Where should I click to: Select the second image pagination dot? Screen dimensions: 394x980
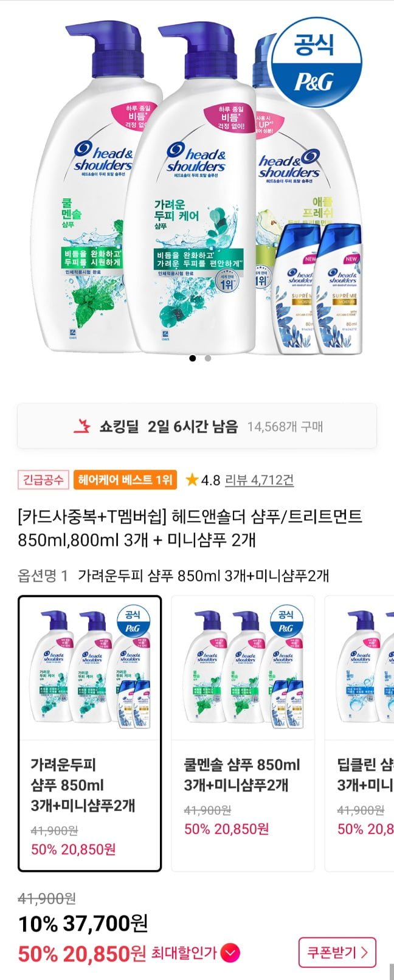point(208,358)
